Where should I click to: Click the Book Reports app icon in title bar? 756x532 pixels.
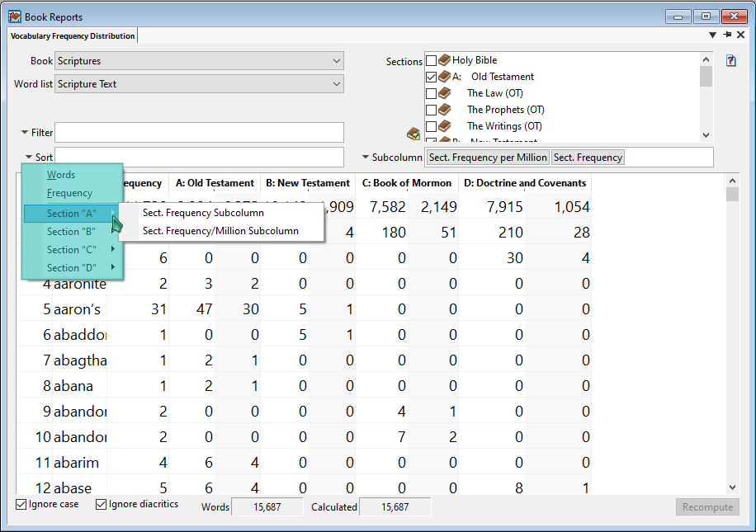coord(15,16)
